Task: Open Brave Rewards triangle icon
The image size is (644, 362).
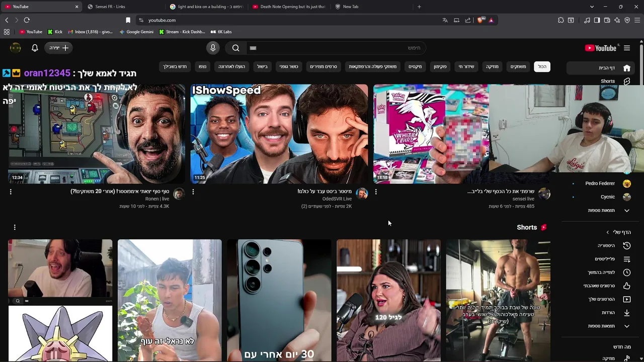Action: click(491, 20)
